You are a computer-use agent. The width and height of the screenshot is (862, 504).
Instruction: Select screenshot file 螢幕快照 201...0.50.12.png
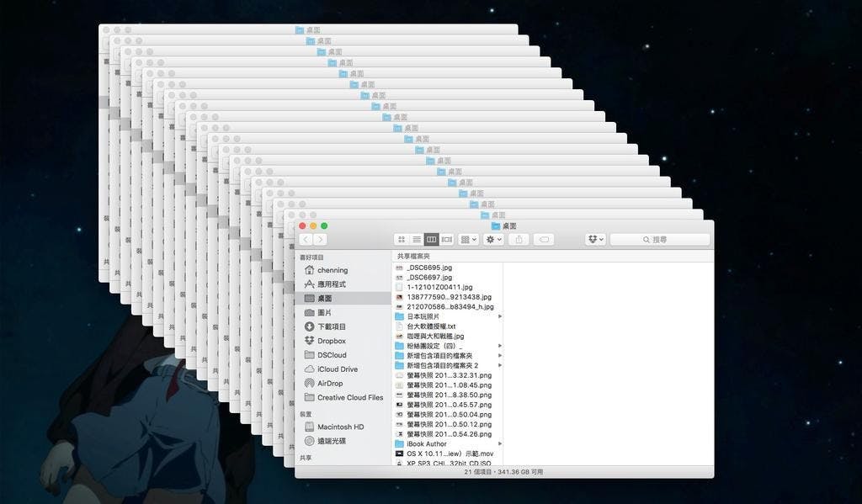pyautogui.click(x=448, y=424)
